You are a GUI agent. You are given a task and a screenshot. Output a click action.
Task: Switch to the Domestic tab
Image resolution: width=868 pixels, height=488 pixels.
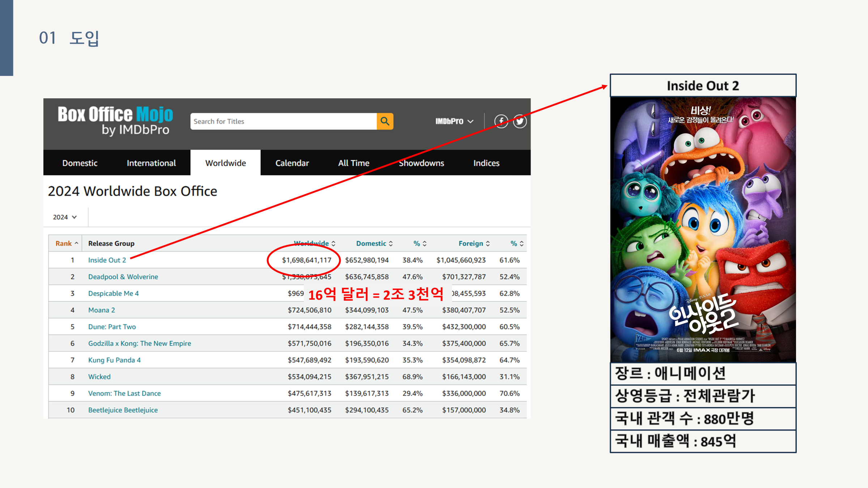[x=80, y=163]
